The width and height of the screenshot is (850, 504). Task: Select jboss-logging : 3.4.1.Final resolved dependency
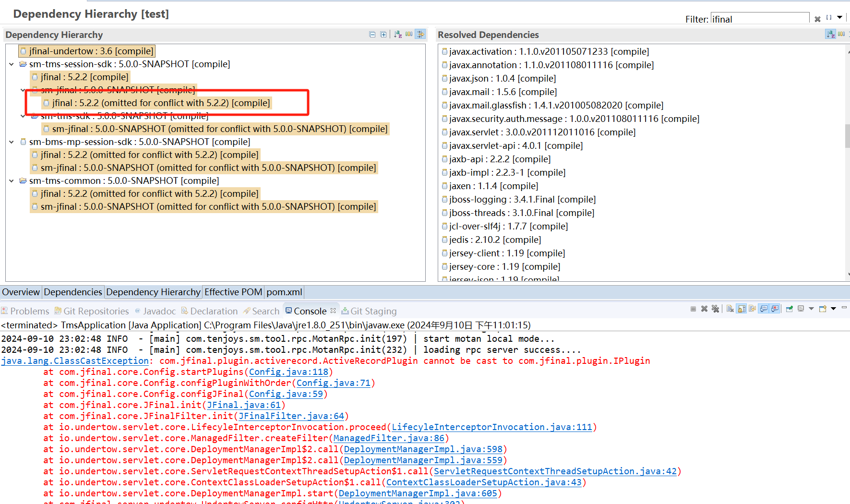[x=519, y=199]
